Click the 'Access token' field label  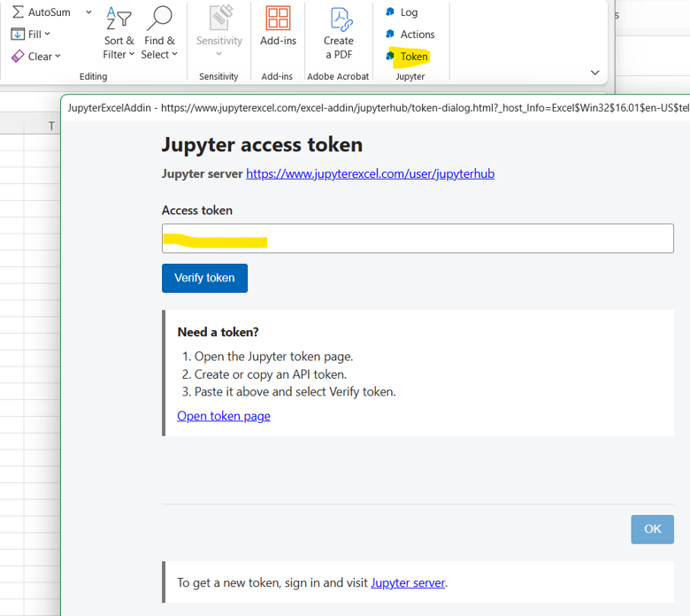pos(196,211)
